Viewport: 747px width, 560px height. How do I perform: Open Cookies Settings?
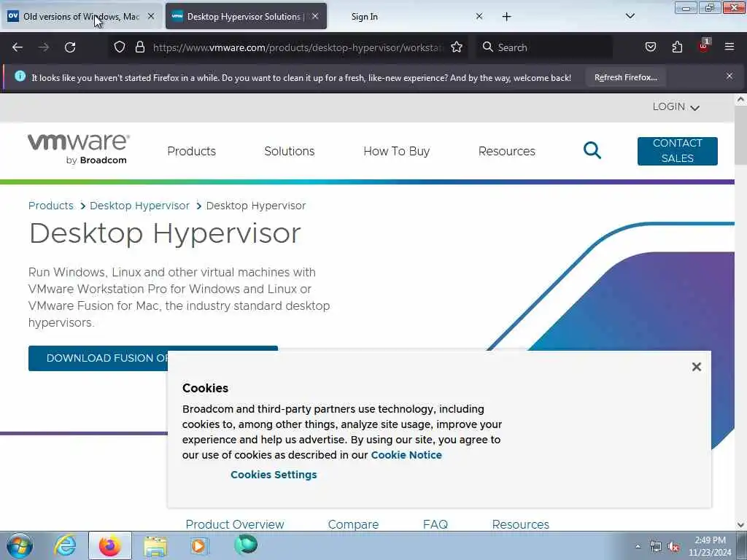point(274,475)
